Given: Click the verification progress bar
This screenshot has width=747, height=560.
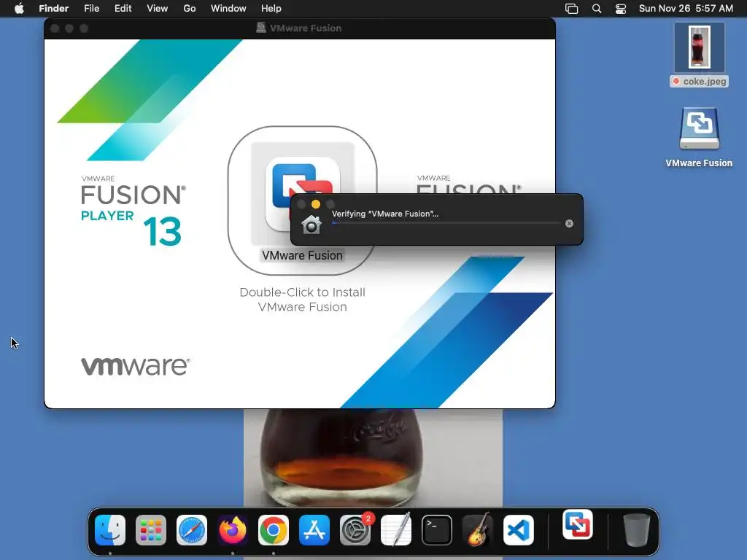Looking at the screenshot, I should click(446, 223).
